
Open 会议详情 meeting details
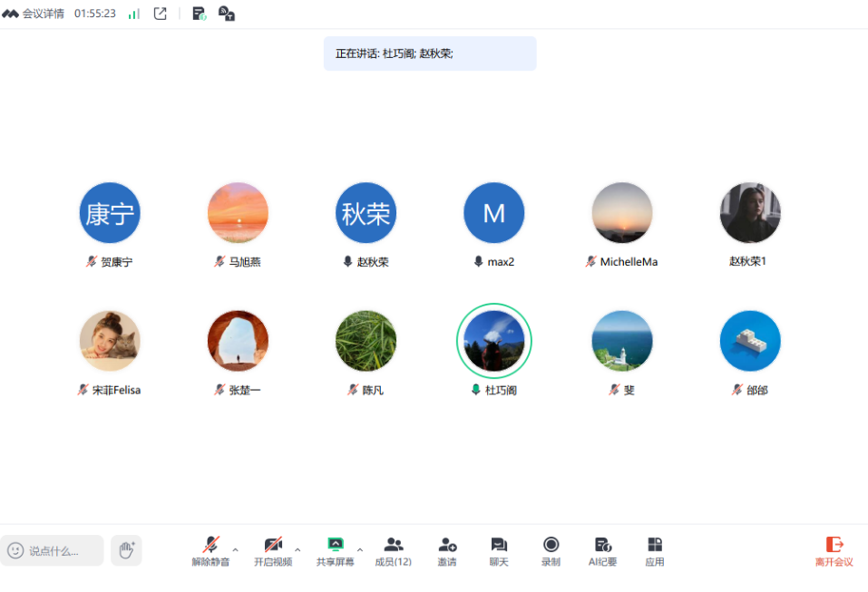click(34, 14)
